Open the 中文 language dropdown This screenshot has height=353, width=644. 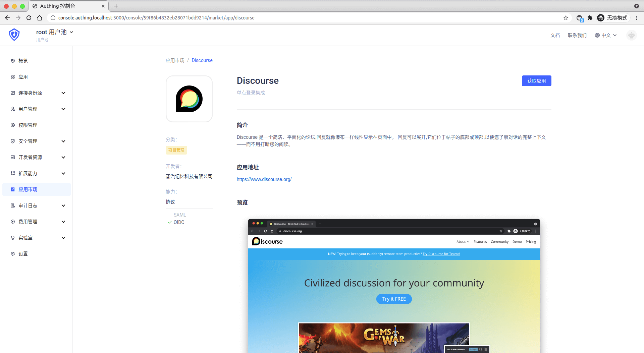point(606,35)
